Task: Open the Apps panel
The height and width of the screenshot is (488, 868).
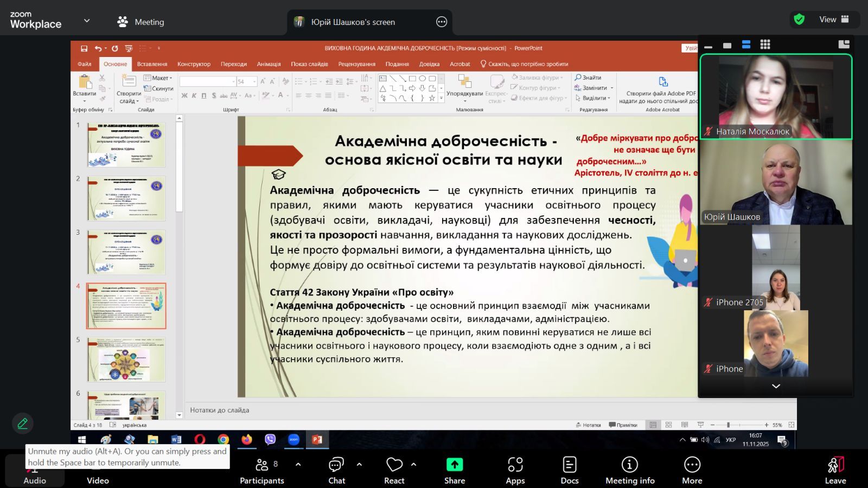Action: (515, 470)
